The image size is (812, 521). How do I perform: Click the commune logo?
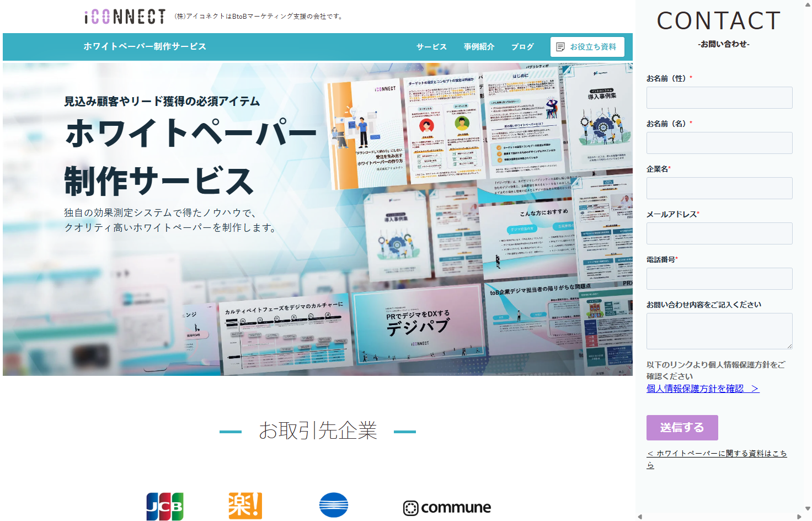point(447,507)
